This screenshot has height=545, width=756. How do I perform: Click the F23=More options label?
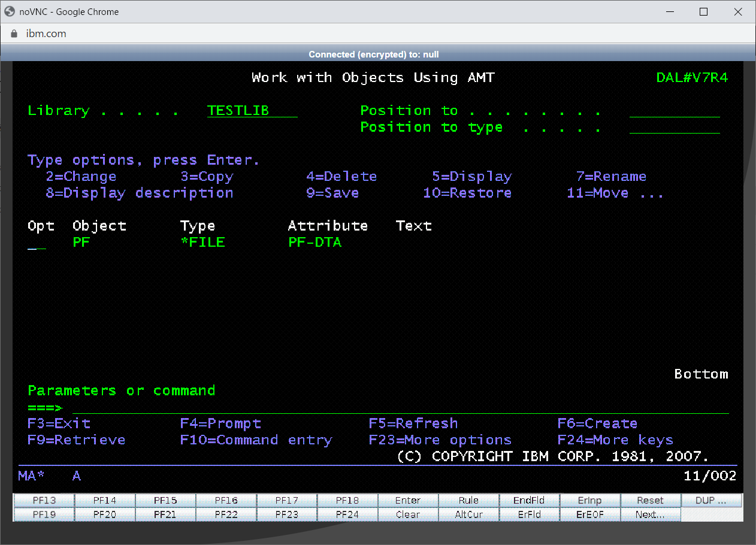[440, 440]
